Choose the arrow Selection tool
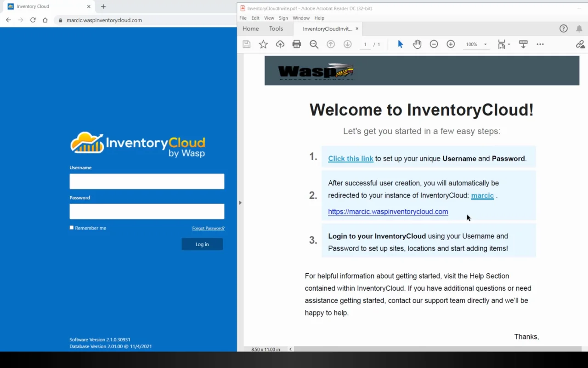The width and height of the screenshot is (588, 368). coord(400,44)
